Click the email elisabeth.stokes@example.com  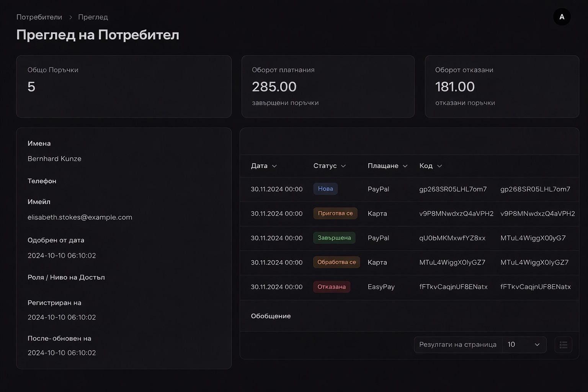coord(80,217)
